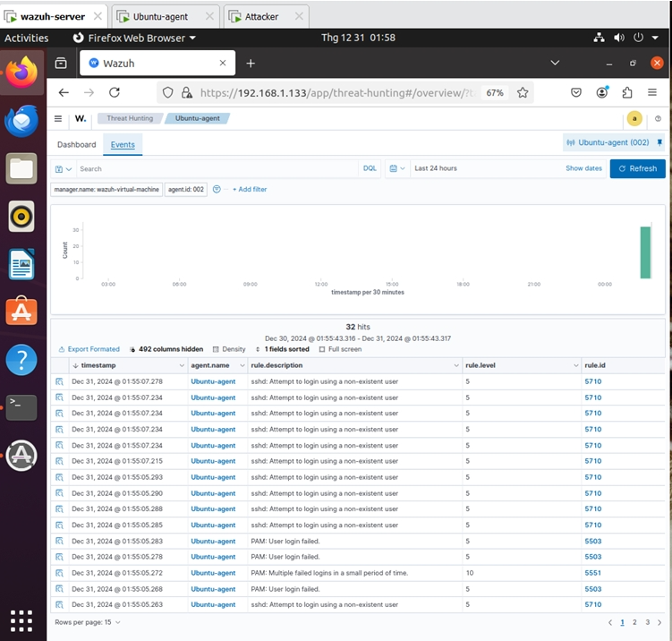Open the system status menu arrow

click(655, 38)
